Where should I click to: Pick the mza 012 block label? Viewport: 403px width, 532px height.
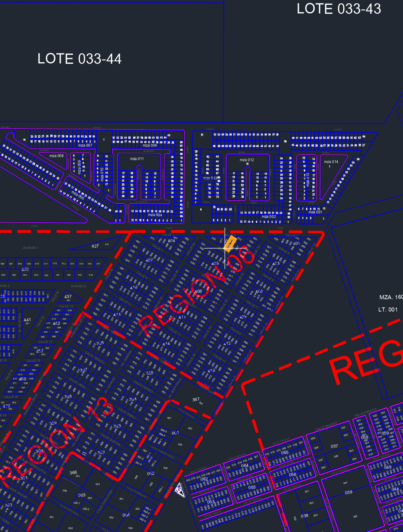(x=247, y=160)
